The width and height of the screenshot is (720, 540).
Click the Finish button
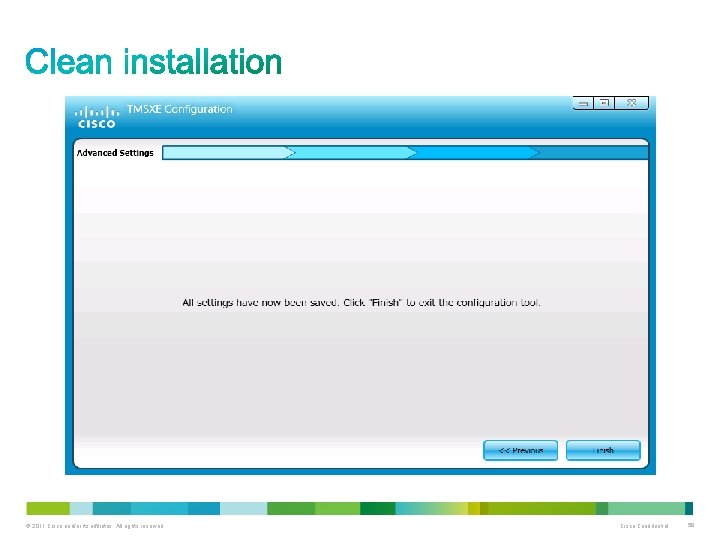[603, 450]
